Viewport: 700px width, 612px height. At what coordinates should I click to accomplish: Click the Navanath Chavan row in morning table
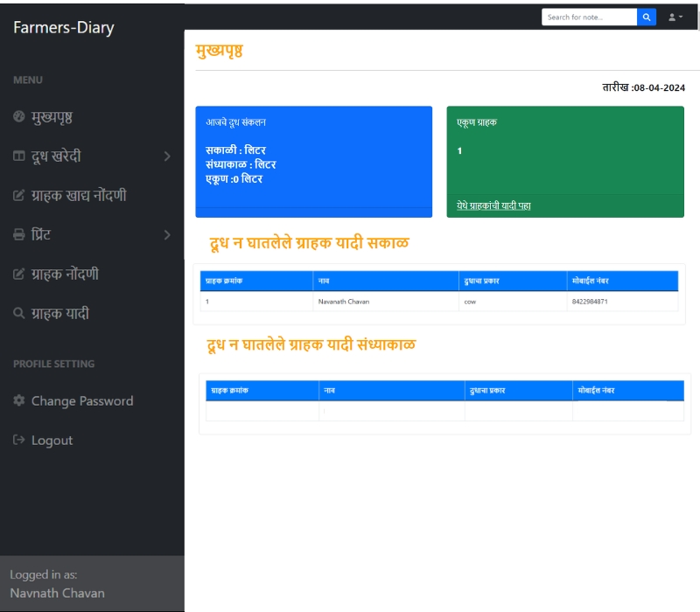point(343,302)
